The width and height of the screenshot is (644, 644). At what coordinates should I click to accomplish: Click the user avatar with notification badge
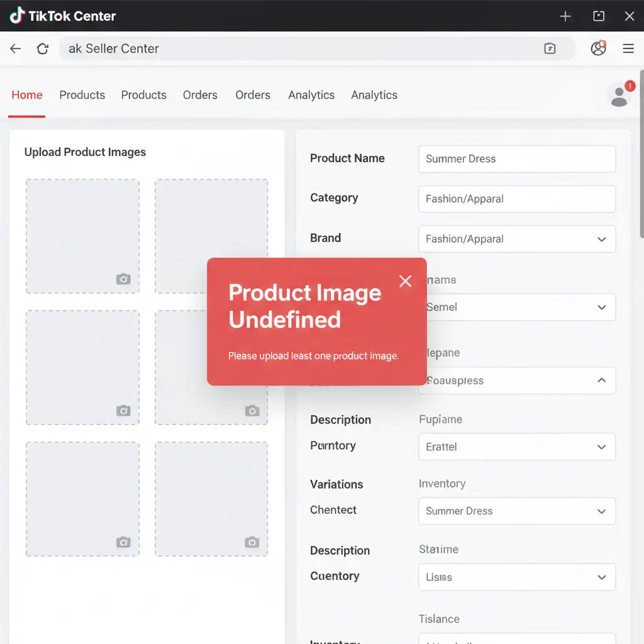[x=619, y=95]
